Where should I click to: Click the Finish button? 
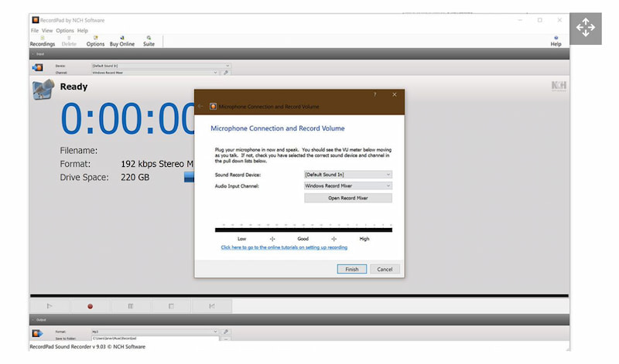tap(352, 269)
